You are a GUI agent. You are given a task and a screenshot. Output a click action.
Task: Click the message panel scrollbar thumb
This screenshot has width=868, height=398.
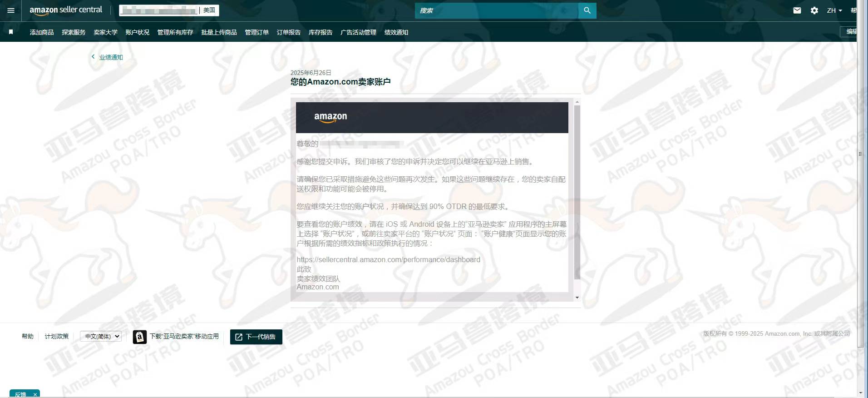(x=577, y=192)
